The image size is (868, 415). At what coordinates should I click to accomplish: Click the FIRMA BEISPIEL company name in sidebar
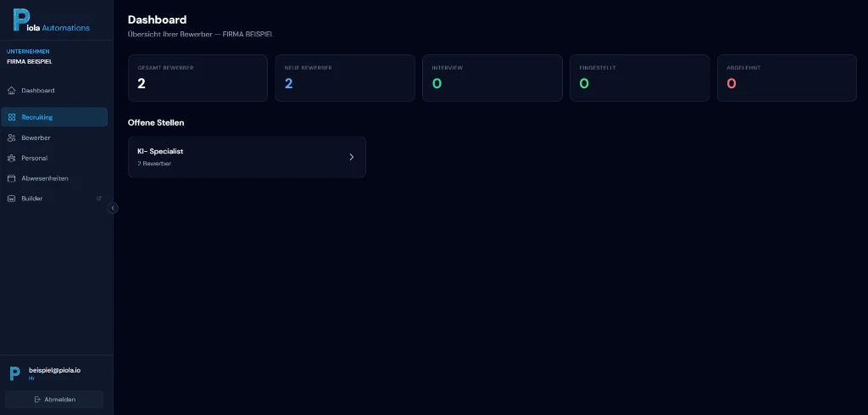coord(30,62)
